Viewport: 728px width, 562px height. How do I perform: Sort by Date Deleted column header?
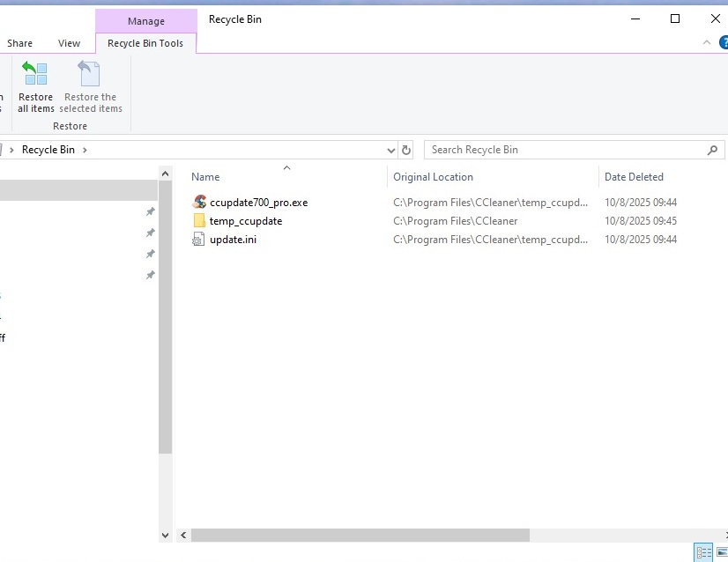click(x=634, y=177)
